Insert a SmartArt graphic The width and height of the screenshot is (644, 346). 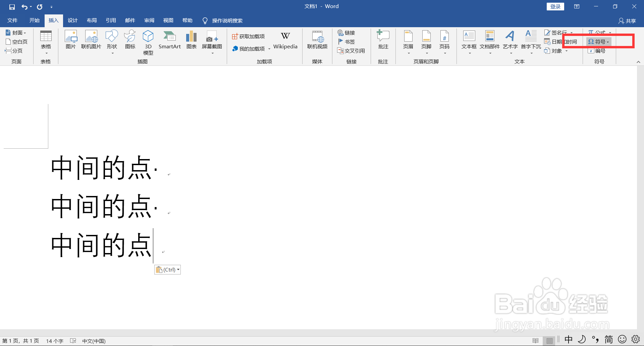pyautogui.click(x=170, y=40)
